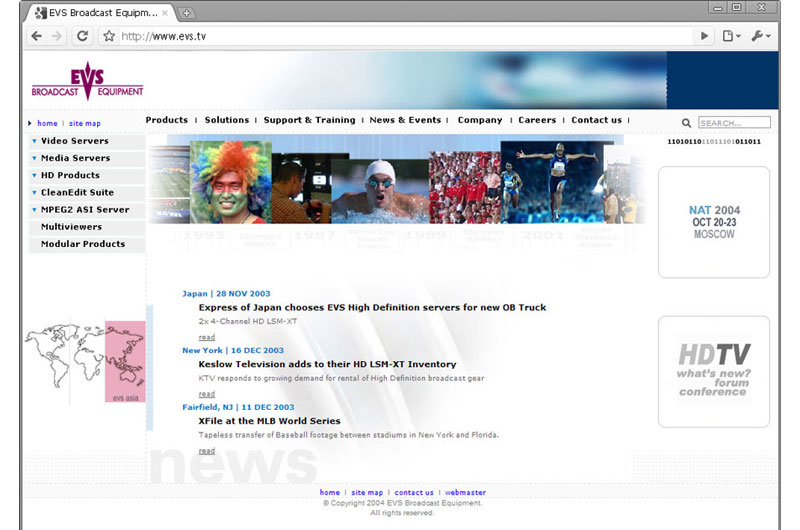The image size is (800, 530).
Task: Expand the HD Products arrow
Action: coord(34,175)
